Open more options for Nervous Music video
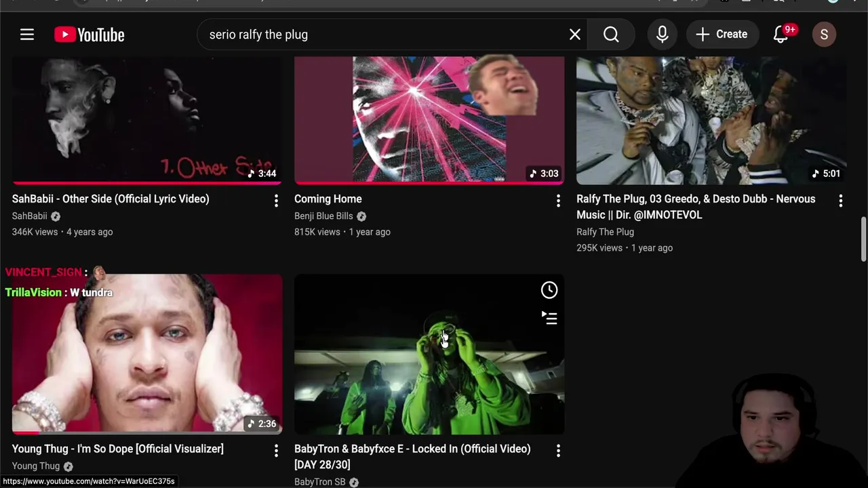This screenshot has width=868, height=488. click(x=840, y=200)
